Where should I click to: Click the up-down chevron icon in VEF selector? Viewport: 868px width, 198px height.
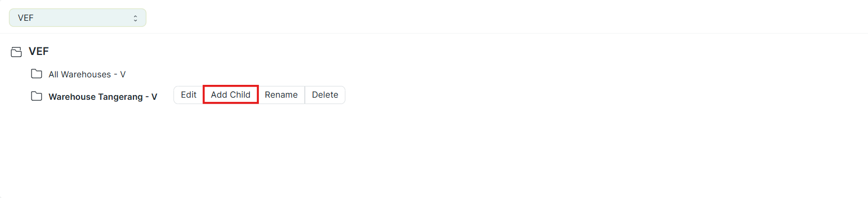coord(135,18)
